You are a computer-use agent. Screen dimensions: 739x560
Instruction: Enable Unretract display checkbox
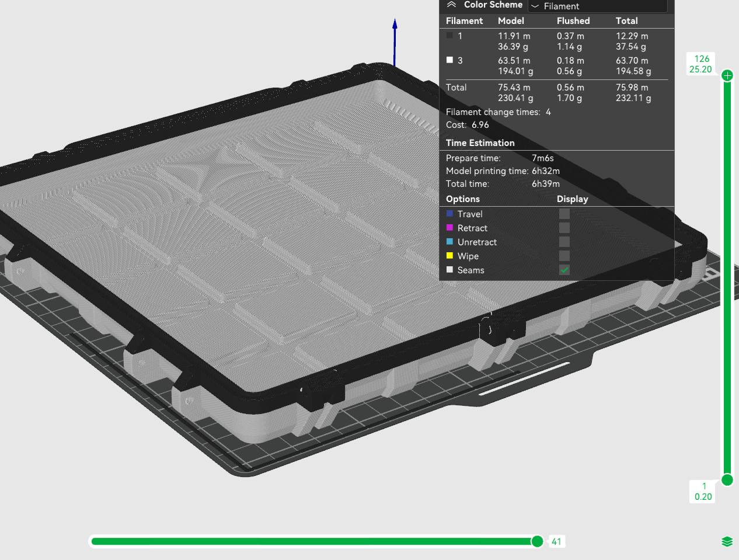[x=564, y=242]
